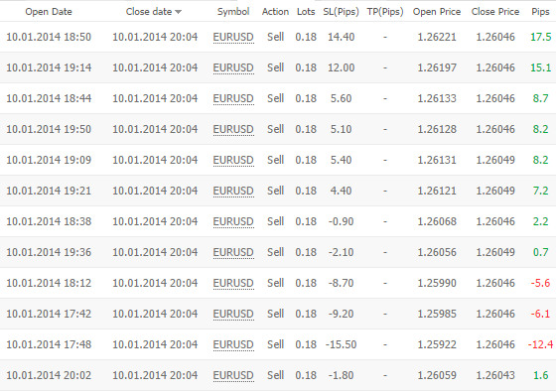
Task: Sort by SL(Pips) column header
Action: (x=342, y=12)
